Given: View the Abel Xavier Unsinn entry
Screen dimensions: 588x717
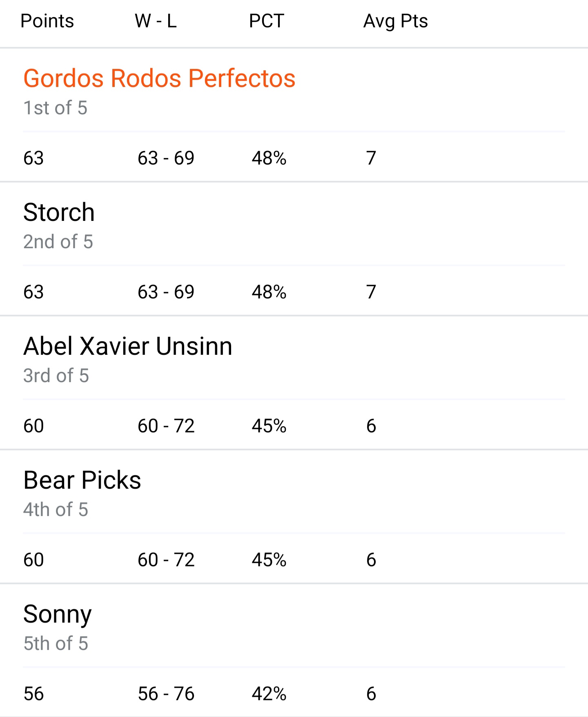Looking at the screenshot, I should click(x=128, y=346).
